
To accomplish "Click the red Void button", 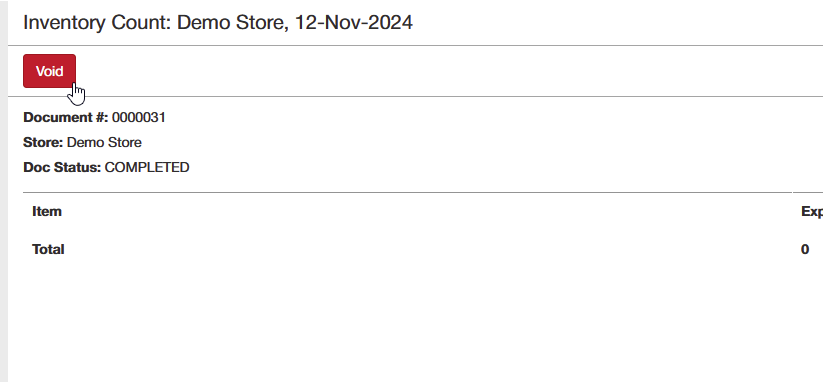I will 49,71.
